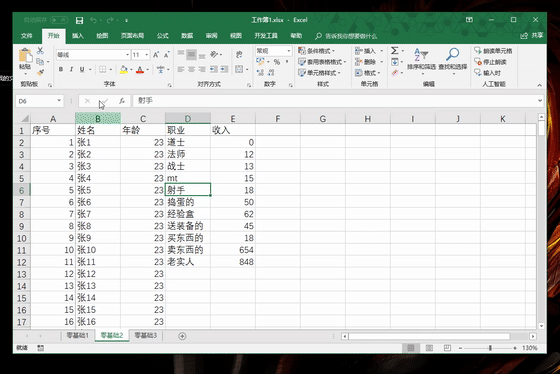Image resolution: width=560 pixels, height=374 pixels.
Task: Click the text orientation icon
Action: (x=214, y=54)
